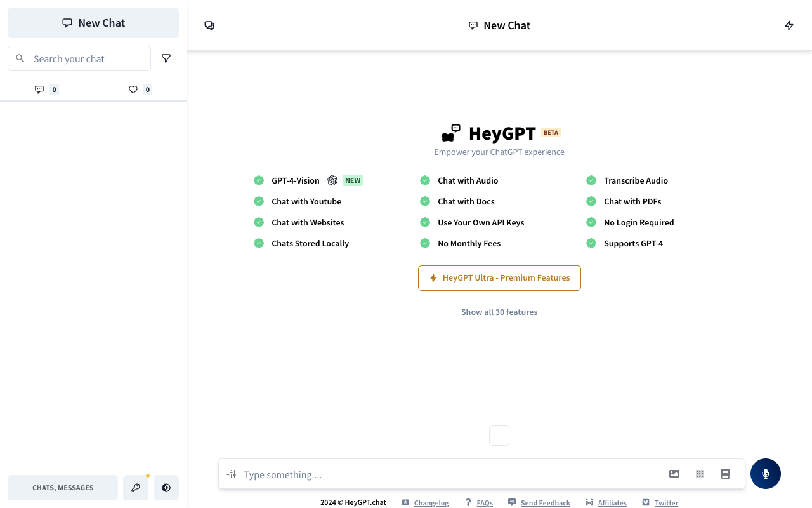Screen dimensions: 812x508
Task: Open the Send Feedback link
Action: (546, 503)
